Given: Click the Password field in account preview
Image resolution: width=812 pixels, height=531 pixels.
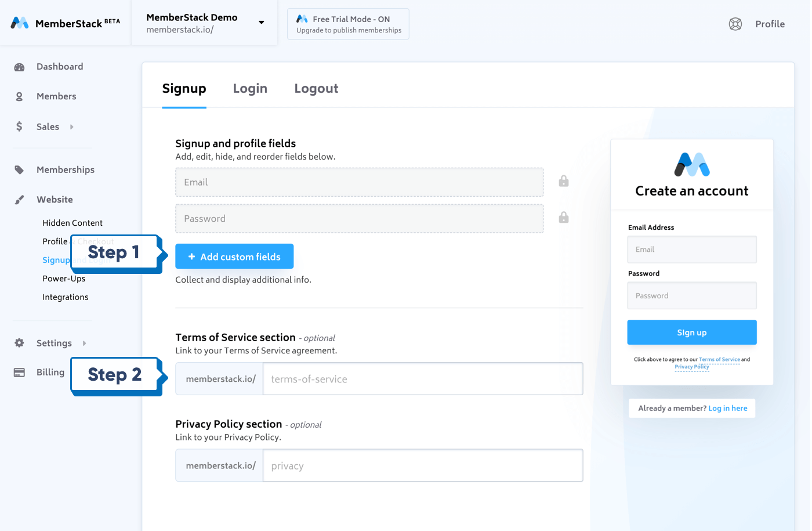Looking at the screenshot, I should [692, 296].
